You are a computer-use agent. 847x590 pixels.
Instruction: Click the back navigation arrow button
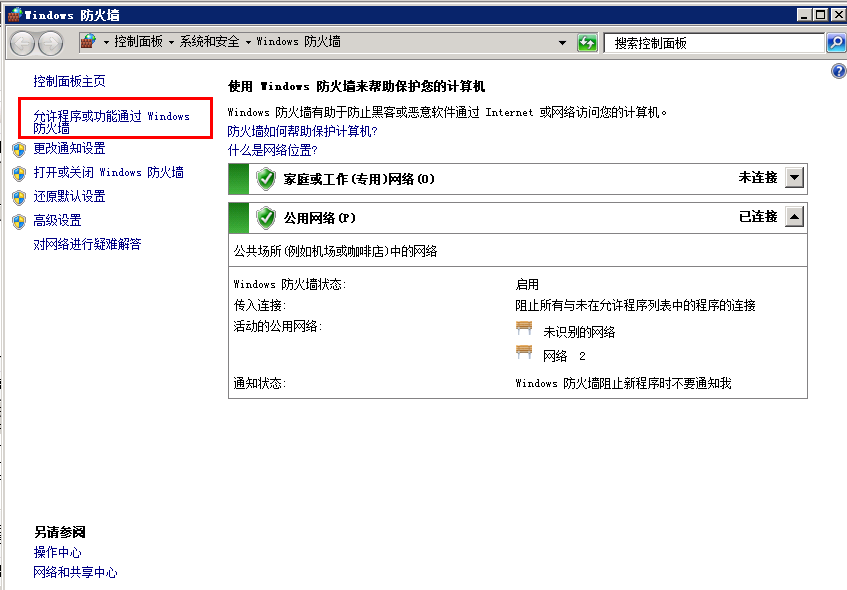coord(22,43)
